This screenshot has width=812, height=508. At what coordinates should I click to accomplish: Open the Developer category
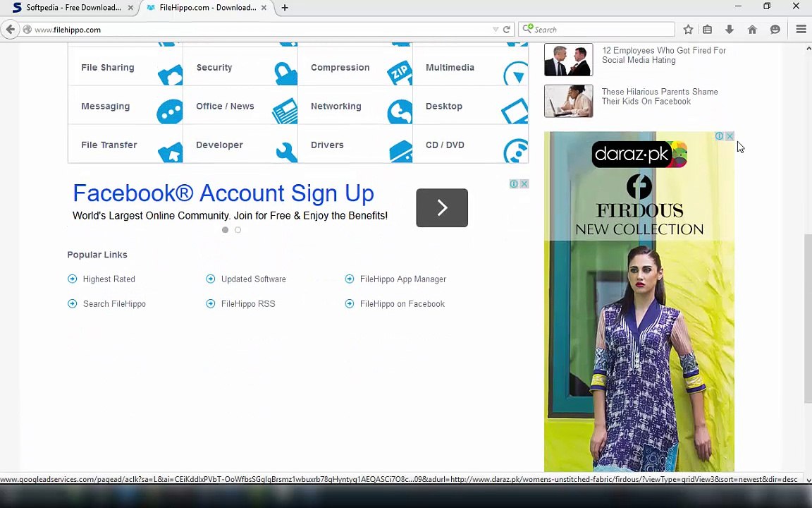point(219,145)
